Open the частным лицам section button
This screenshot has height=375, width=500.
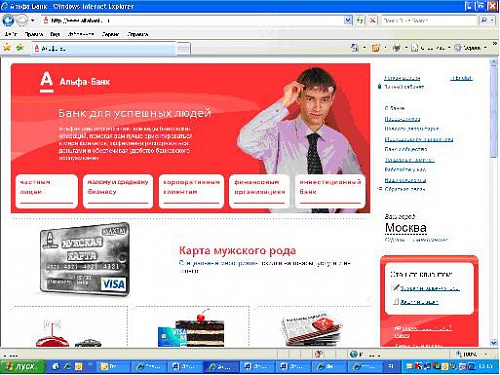coord(47,191)
